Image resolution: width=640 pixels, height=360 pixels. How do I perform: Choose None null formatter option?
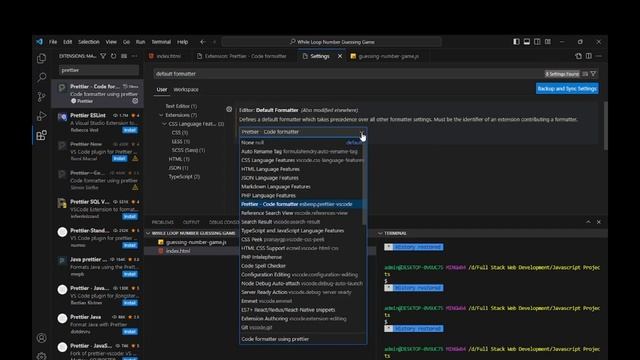coord(302,142)
